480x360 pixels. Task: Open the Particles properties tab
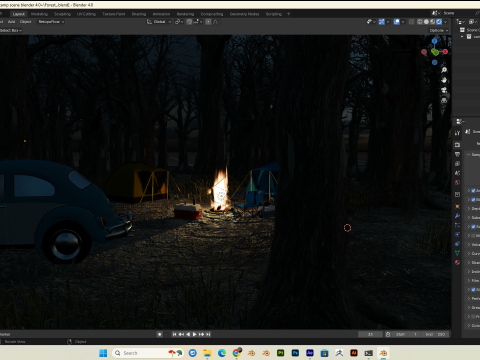[457, 225]
